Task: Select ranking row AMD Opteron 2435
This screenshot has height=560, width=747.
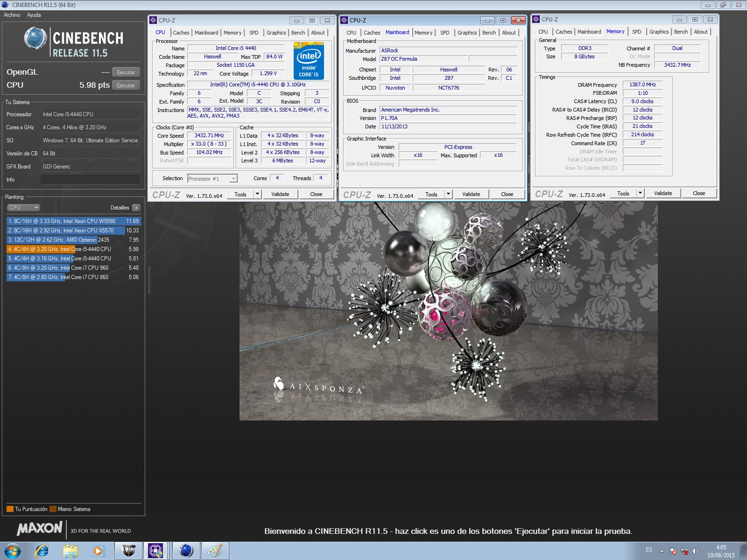Action: 73,240
